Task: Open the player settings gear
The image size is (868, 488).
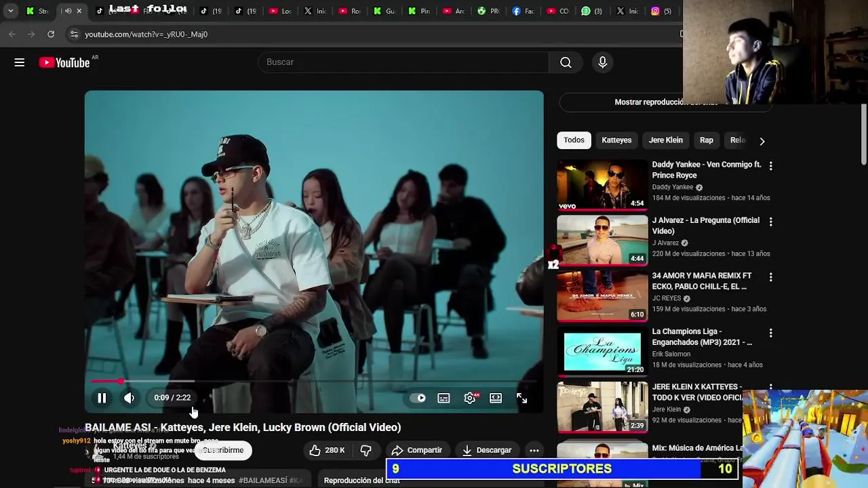Action: pyautogui.click(x=470, y=398)
